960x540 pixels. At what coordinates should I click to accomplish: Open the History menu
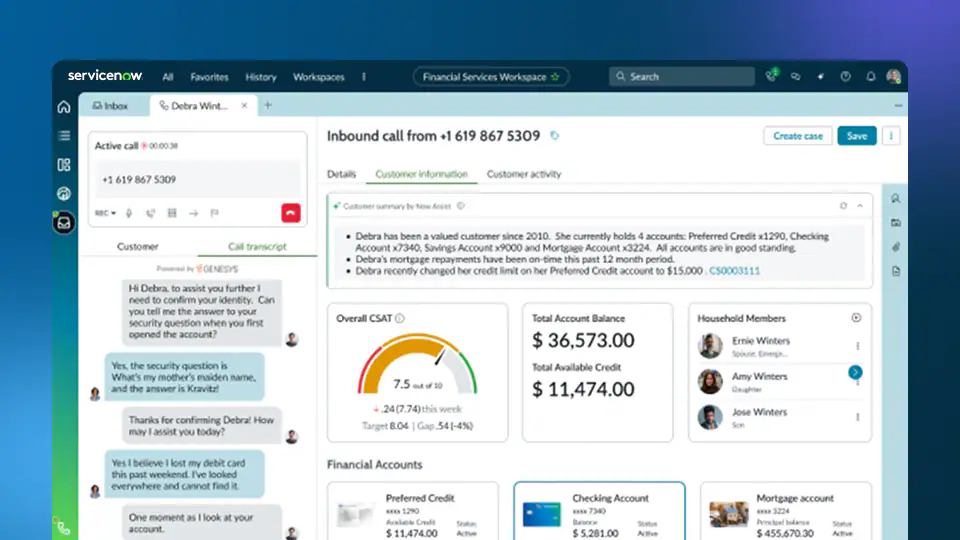pyautogui.click(x=261, y=77)
